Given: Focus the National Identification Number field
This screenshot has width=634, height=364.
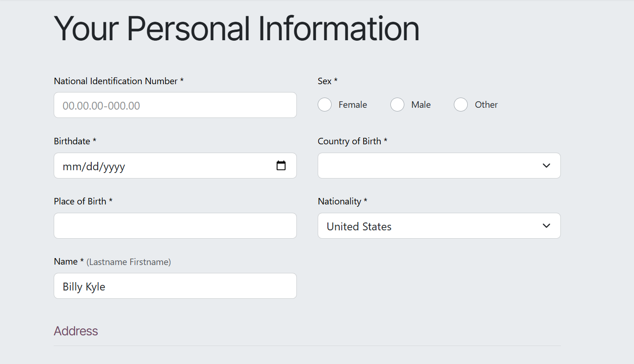Looking at the screenshot, I should [x=175, y=105].
